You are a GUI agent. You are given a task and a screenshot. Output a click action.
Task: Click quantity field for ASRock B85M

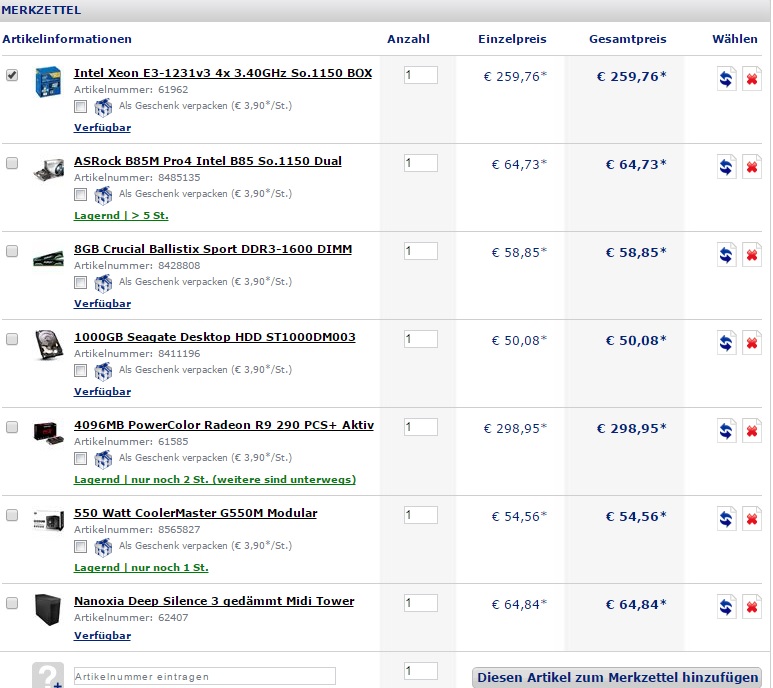(x=421, y=163)
